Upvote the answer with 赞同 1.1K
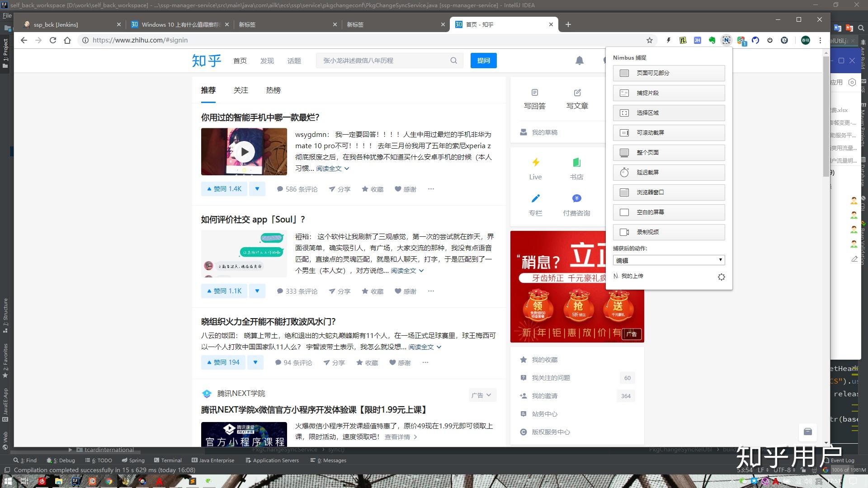 pyautogui.click(x=224, y=291)
